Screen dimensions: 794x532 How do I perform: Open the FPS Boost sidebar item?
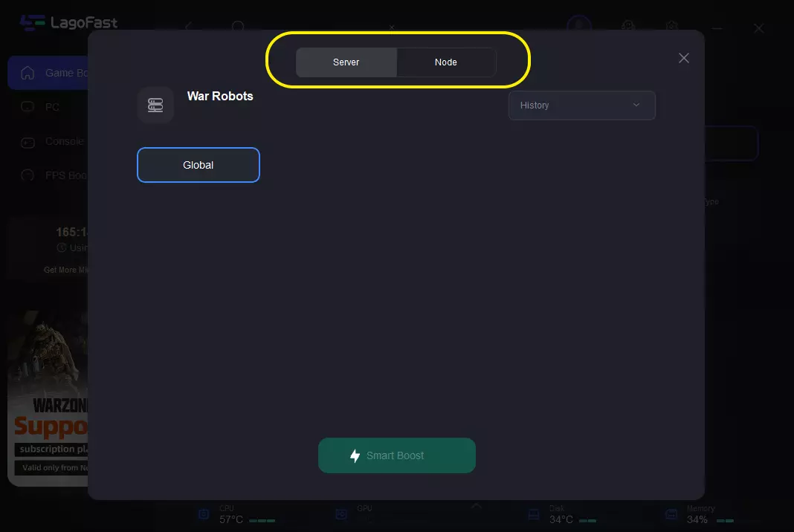tap(48, 175)
